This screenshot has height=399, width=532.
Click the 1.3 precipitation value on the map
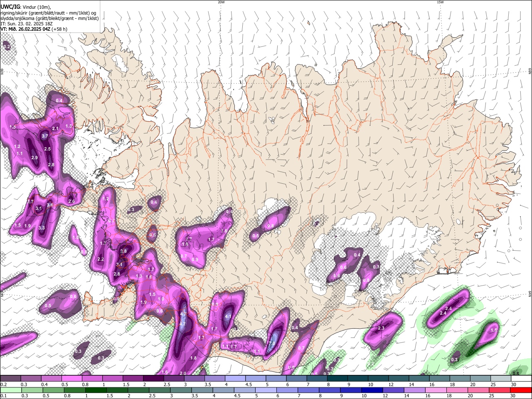(139, 276)
